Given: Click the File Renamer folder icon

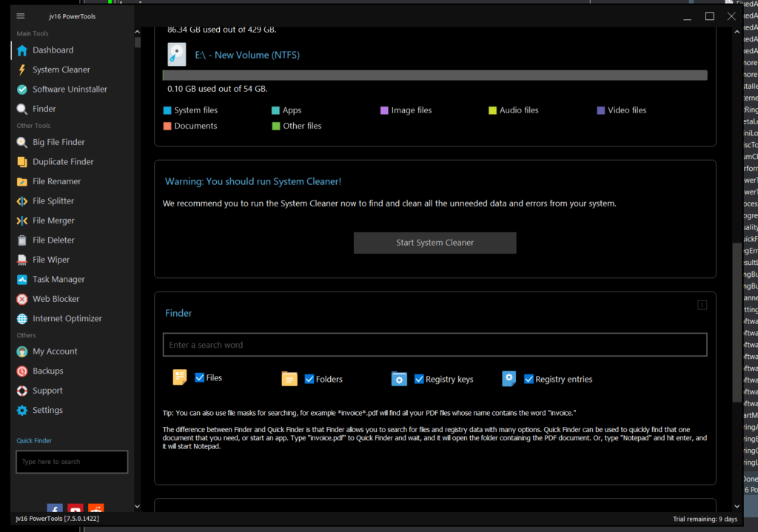Looking at the screenshot, I should [21, 182].
